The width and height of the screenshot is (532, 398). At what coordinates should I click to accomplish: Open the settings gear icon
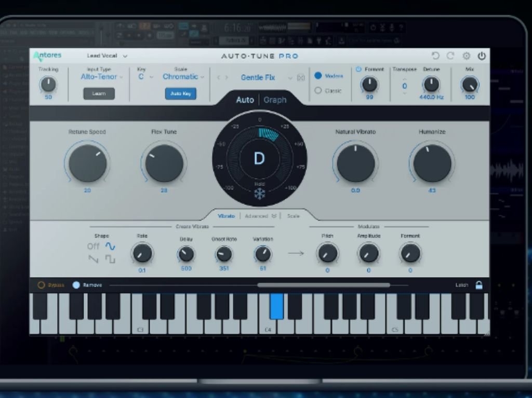tap(467, 56)
